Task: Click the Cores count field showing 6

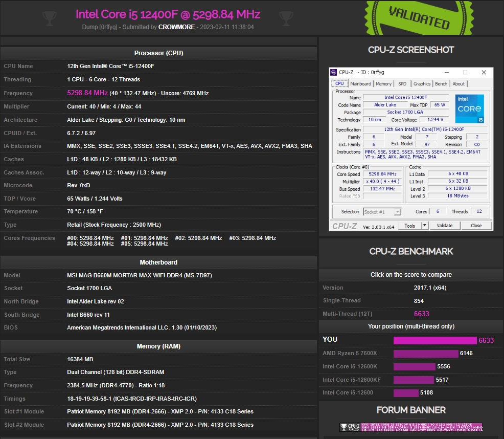Action: [x=438, y=211]
